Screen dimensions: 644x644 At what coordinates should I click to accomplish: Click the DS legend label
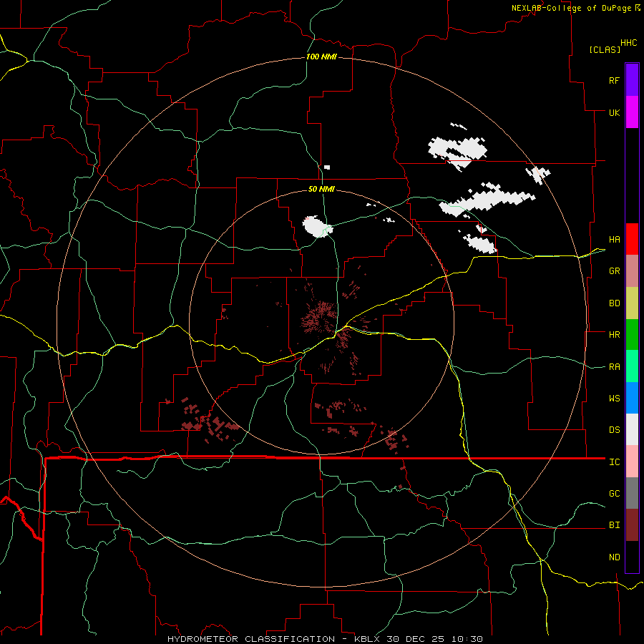point(614,430)
